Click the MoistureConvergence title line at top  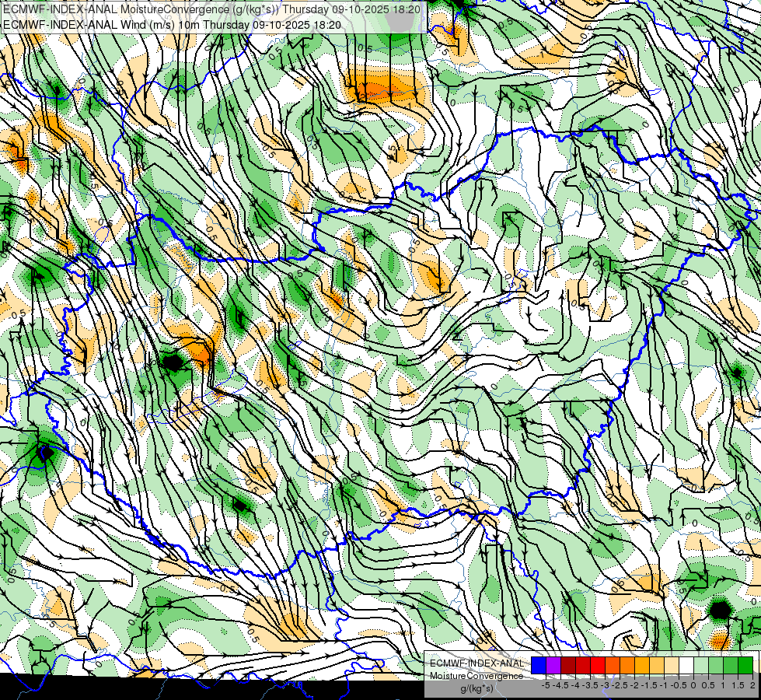coord(211,9)
